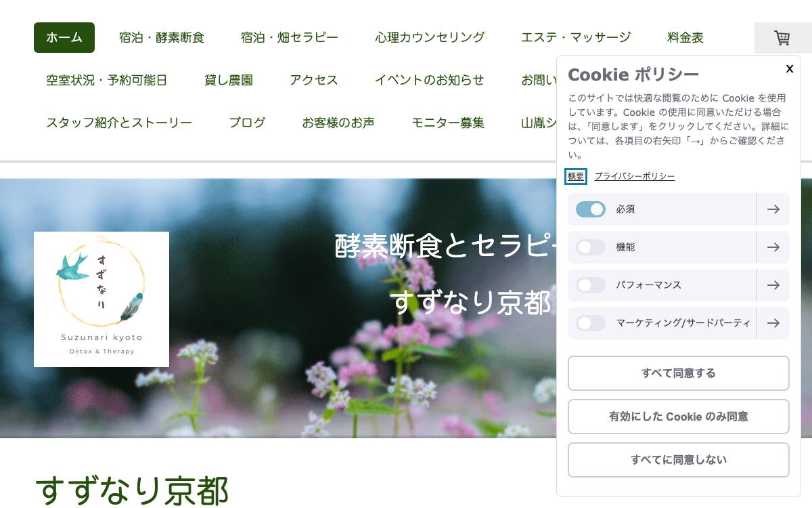
Task: Open the 宿泊・酵素断食 menu item
Action: tap(162, 37)
